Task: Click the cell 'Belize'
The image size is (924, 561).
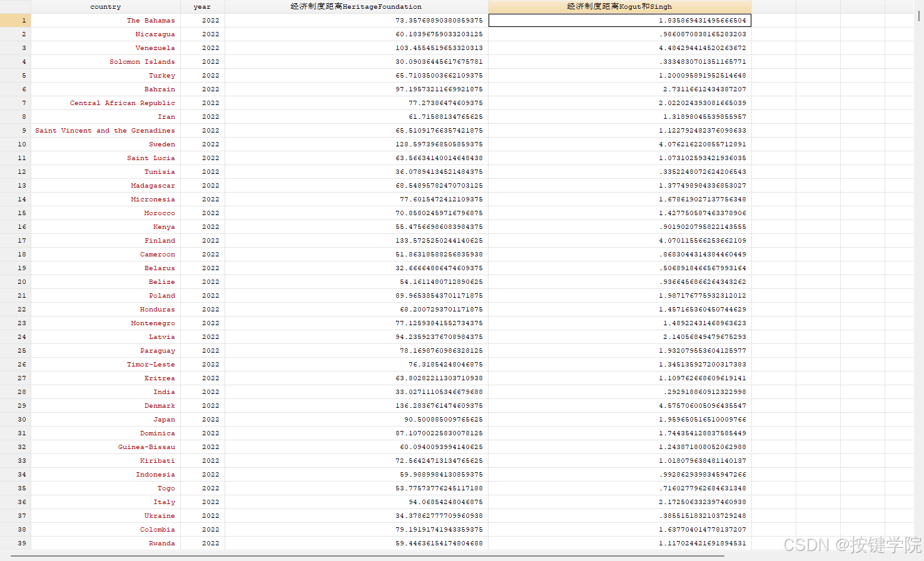Action: pyautogui.click(x=106, y=282)
